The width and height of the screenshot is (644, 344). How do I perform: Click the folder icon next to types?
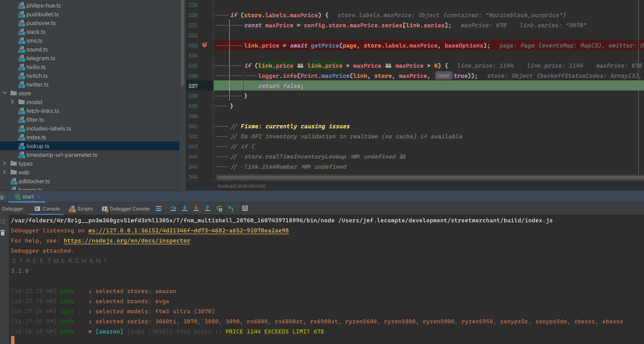click(x=14, y=163)
